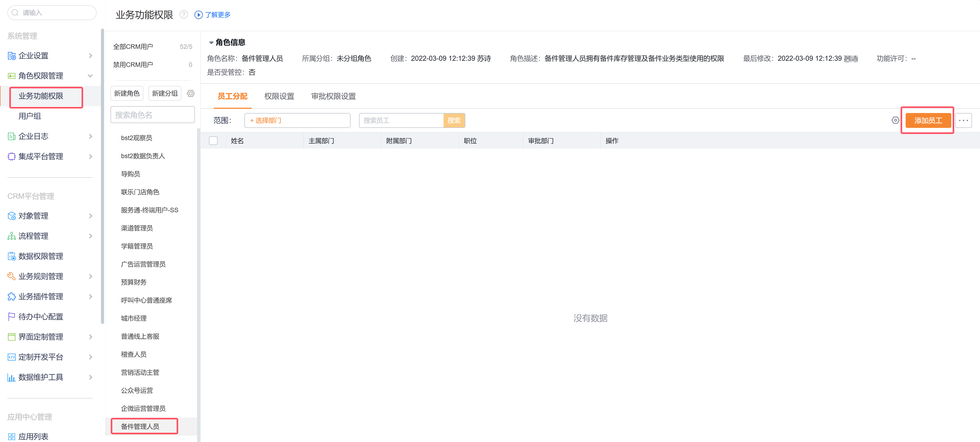The image size is (980, 442).
Task: Switch to the 审批权限设置 tab
Action: [333, 97]
